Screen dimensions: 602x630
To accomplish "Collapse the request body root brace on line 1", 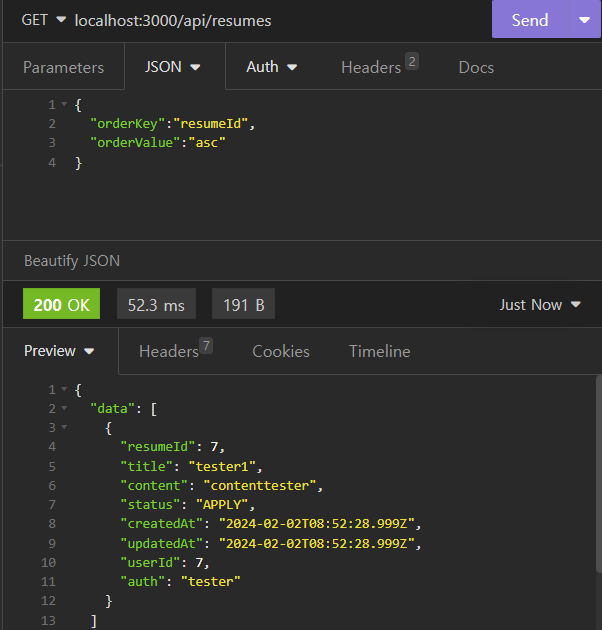I will (64, 104).
